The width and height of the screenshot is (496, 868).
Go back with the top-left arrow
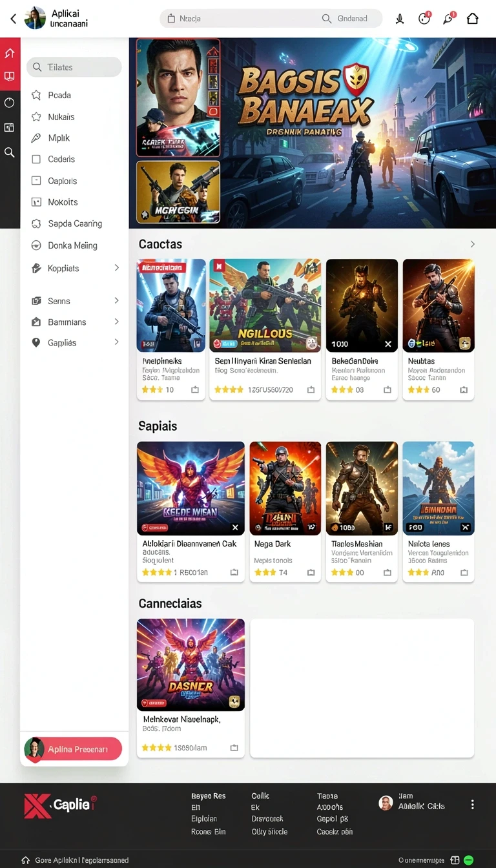point(13,19)
